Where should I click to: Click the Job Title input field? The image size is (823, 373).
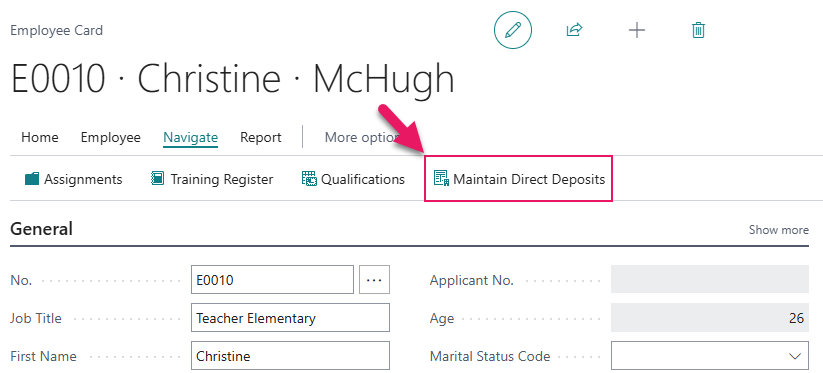point(290,317)
